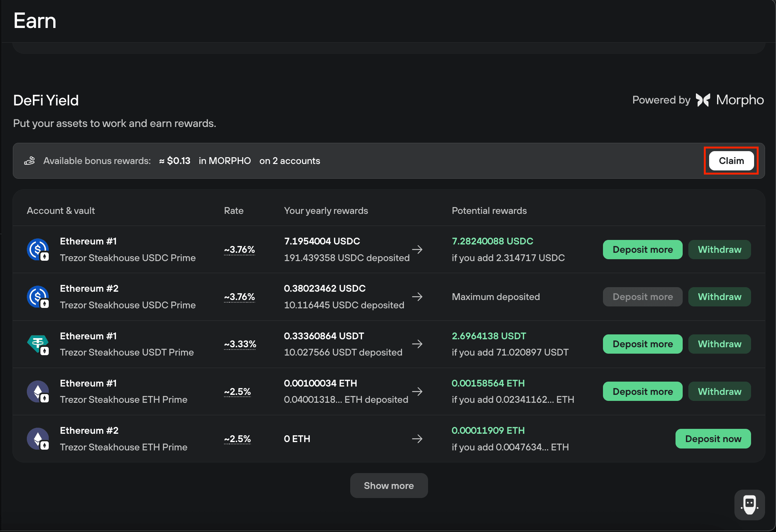Click arrow icon in 0.33360864 USDT row
The height and width of the screenshot is (532, 776).
pyautogui.click(x=417, y=344)
